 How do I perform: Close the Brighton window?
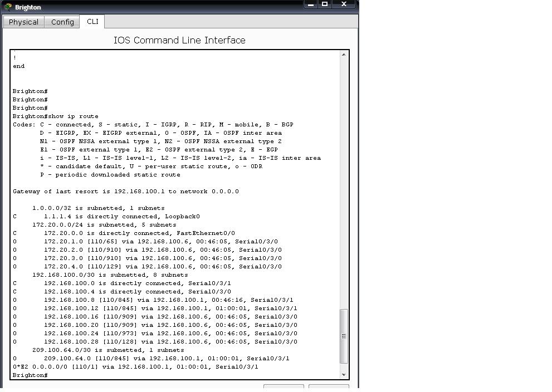tap(344, 4)
